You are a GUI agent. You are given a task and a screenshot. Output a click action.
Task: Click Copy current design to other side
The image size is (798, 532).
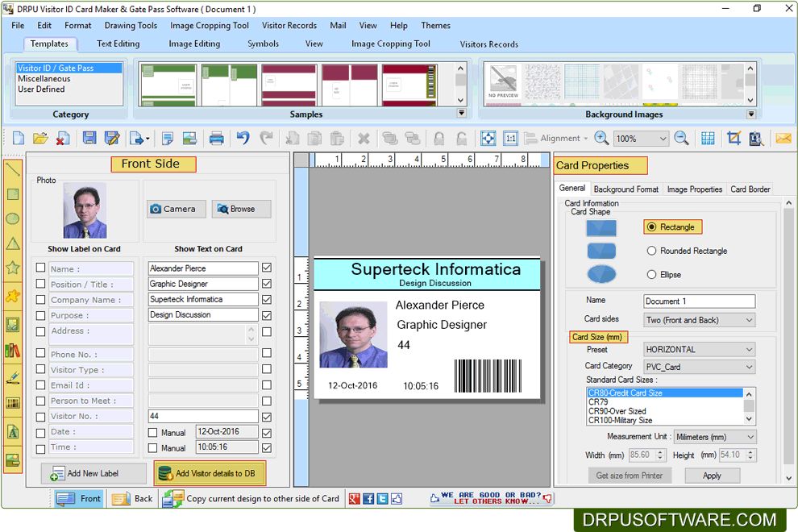click(x=251, y=499)
